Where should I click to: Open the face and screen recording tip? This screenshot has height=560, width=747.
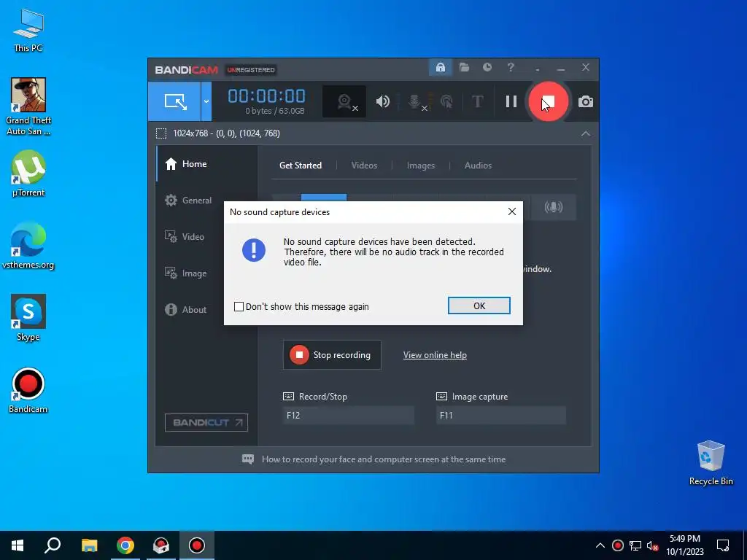(374, 459)
